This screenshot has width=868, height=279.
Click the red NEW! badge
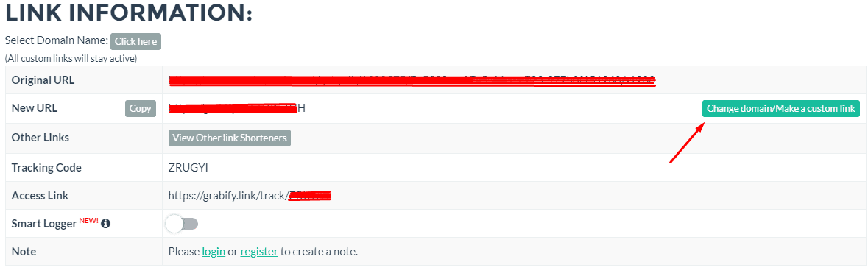click(88, 220)
